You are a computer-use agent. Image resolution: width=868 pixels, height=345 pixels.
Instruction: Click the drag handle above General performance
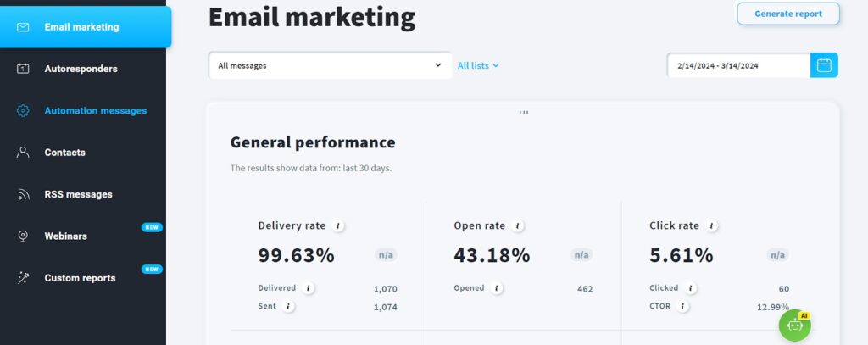pyautogui.click(x=523, y=112)
